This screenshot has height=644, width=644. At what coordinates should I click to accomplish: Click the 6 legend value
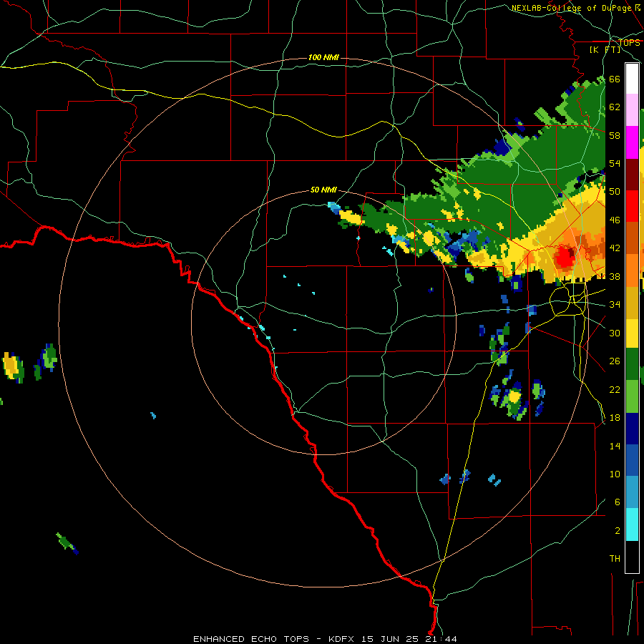pyautogui.click(x=617, y=502)
